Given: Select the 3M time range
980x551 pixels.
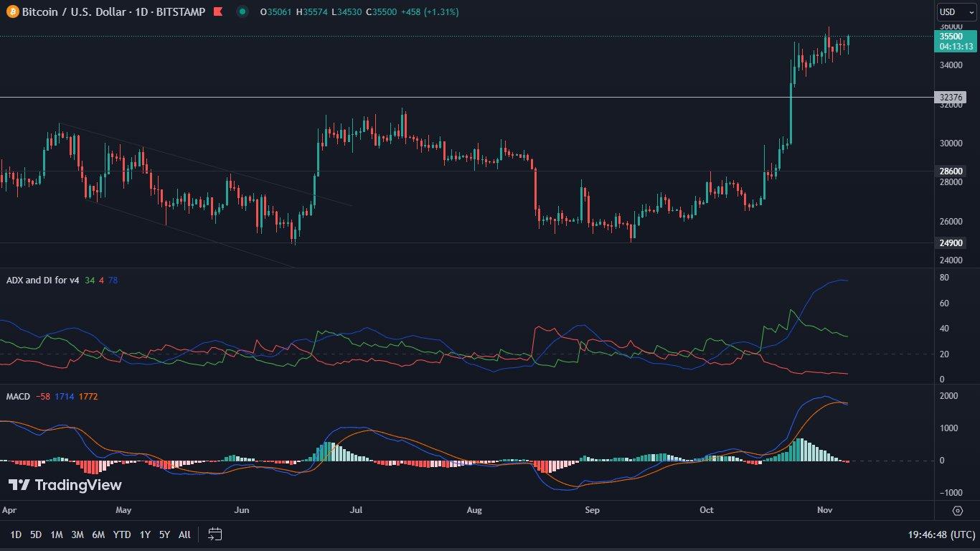Looking at the screenshot, I should click(77, 534).
